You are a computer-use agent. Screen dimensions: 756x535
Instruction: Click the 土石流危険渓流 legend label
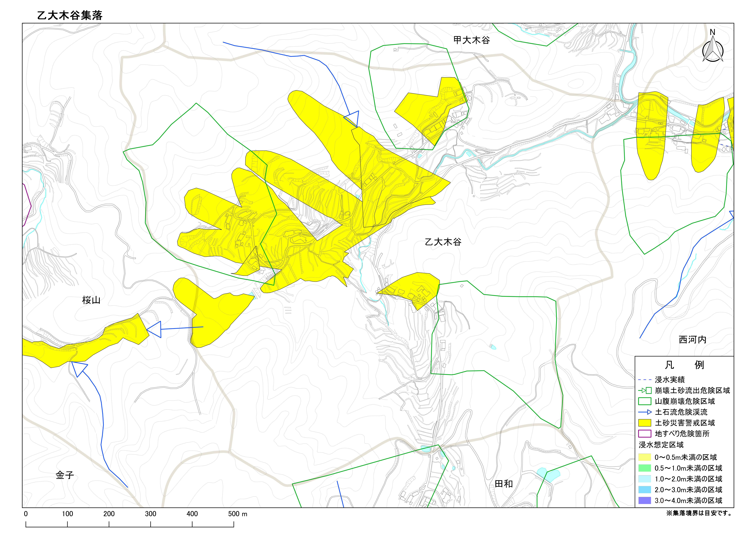pos(681,412)
